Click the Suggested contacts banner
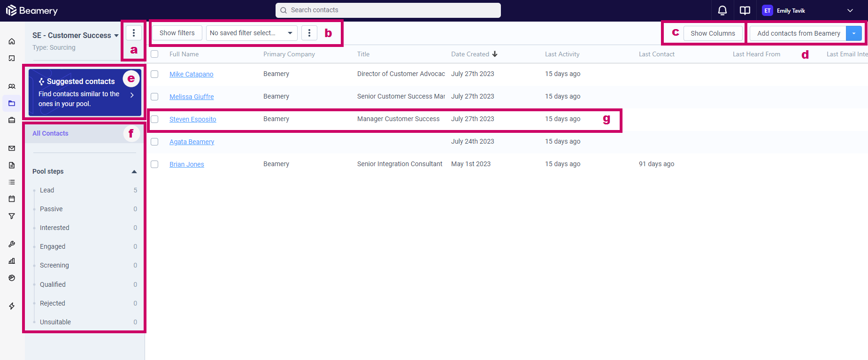This screenshot has width=868, height=360. tap(85, 92)
